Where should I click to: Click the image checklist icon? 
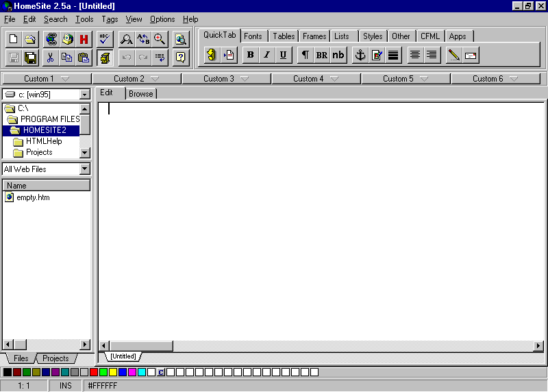click(377, 55)
